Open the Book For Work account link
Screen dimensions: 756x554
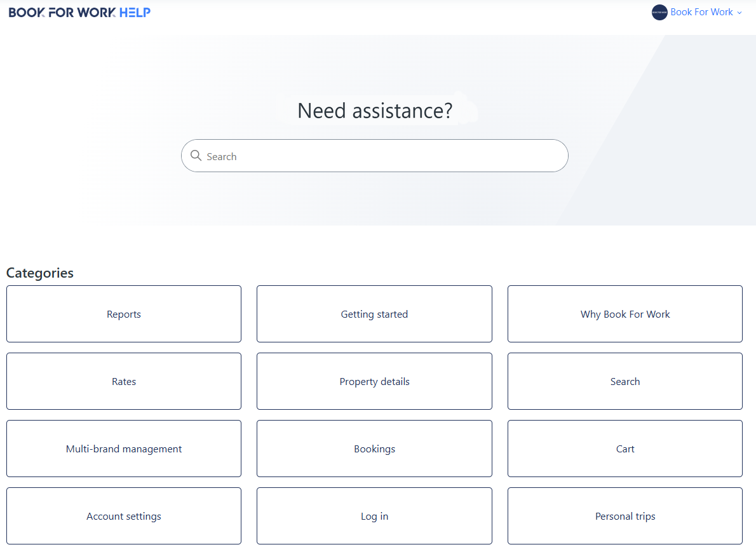[x=701, y=12]
